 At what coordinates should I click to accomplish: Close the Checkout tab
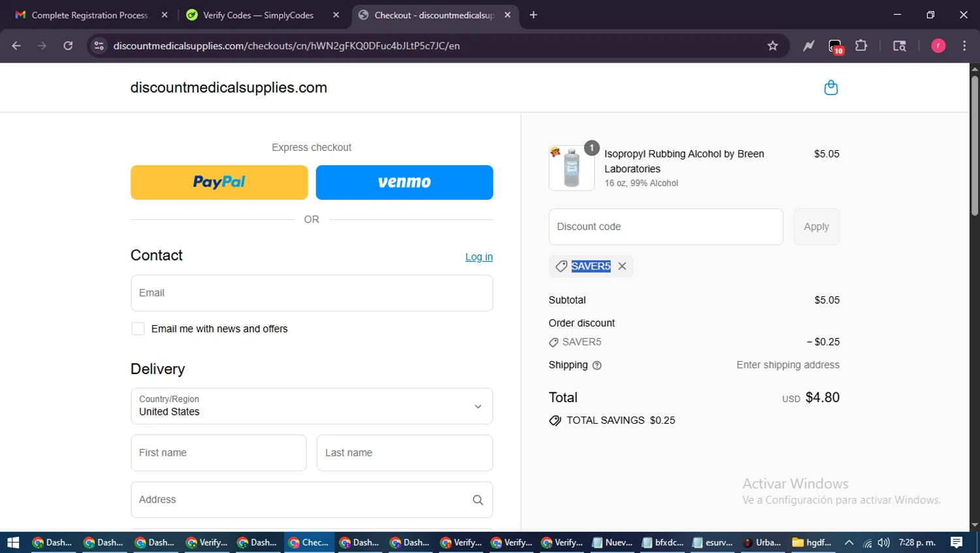[508, 15]
